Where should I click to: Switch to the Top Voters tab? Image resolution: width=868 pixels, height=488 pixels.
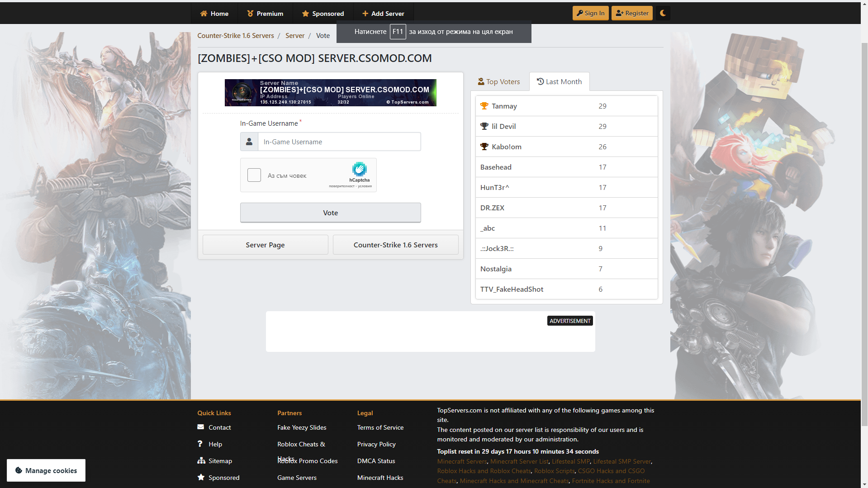point(499,82)
